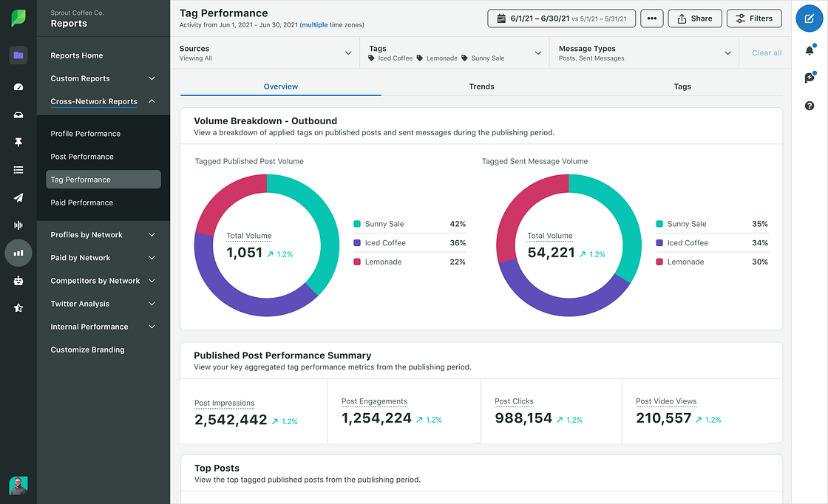The image size is (828, 504).
Task: Click the multiple time zones link
Action: [x=315, y=25]
